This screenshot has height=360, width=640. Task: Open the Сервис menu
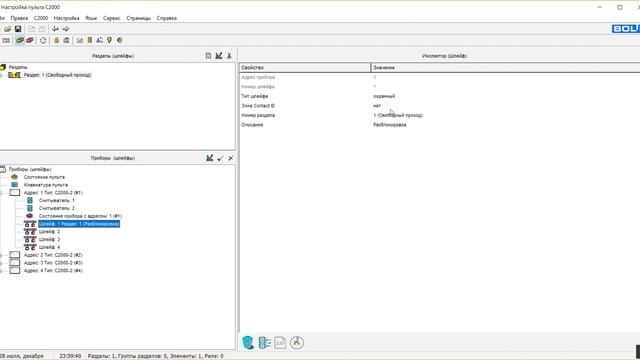point(111,18)
